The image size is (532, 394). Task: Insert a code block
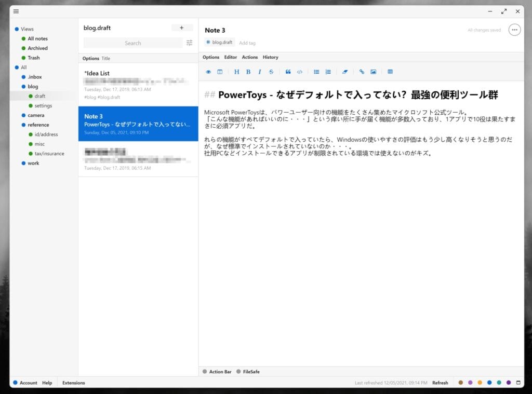[300, 72]
